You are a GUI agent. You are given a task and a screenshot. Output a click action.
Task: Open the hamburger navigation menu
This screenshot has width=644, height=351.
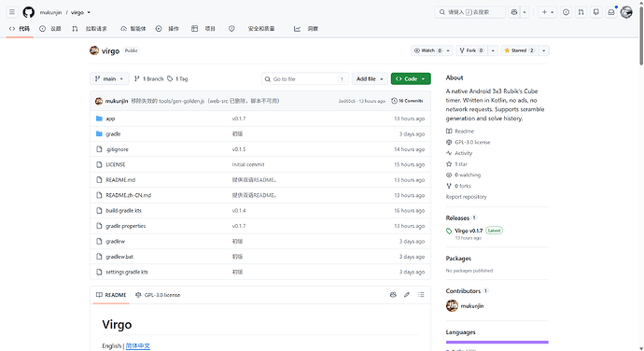(12, 12)
